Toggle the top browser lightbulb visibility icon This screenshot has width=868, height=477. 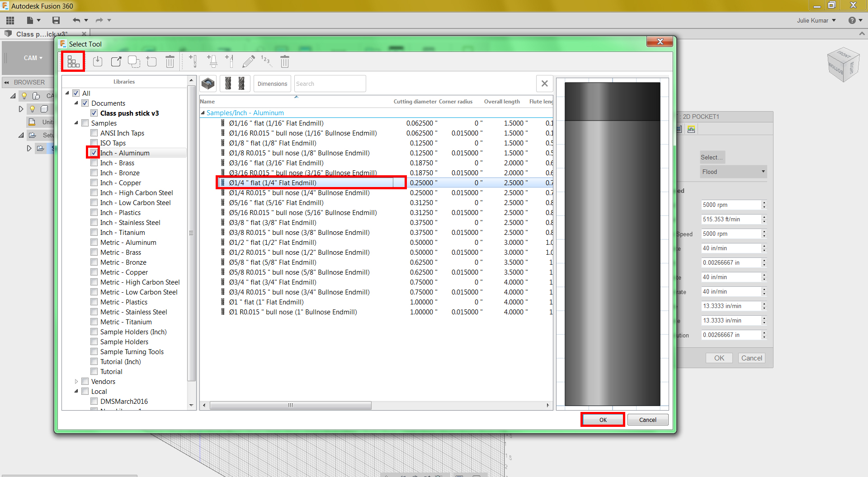[x=24, y=96]
